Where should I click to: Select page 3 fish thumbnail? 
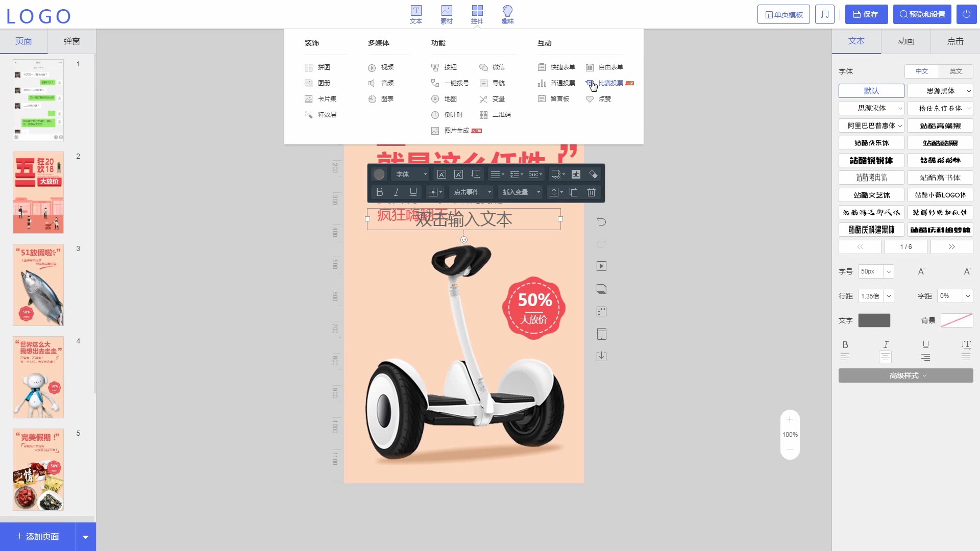pyautogui.click(x=38, y=285)
